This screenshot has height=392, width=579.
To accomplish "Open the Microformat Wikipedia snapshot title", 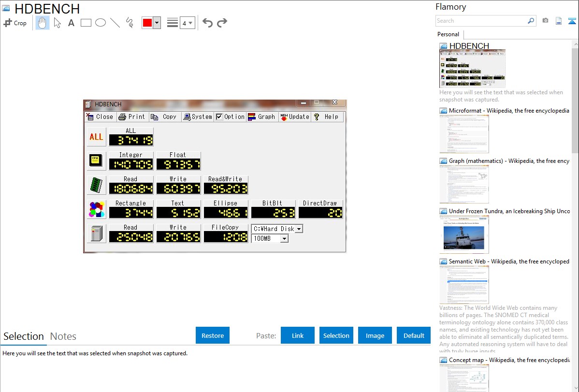I will [509, 111].
